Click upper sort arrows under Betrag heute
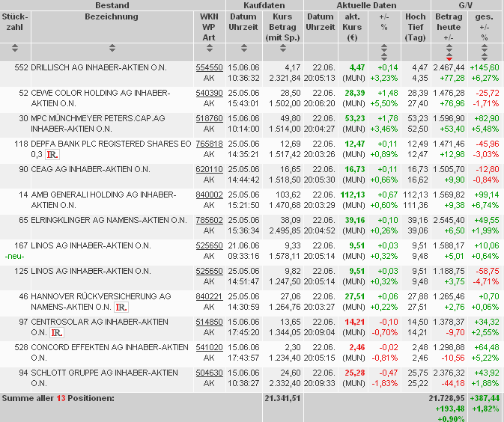This screenshot has width=504, height=422. [x=449, y=48]
